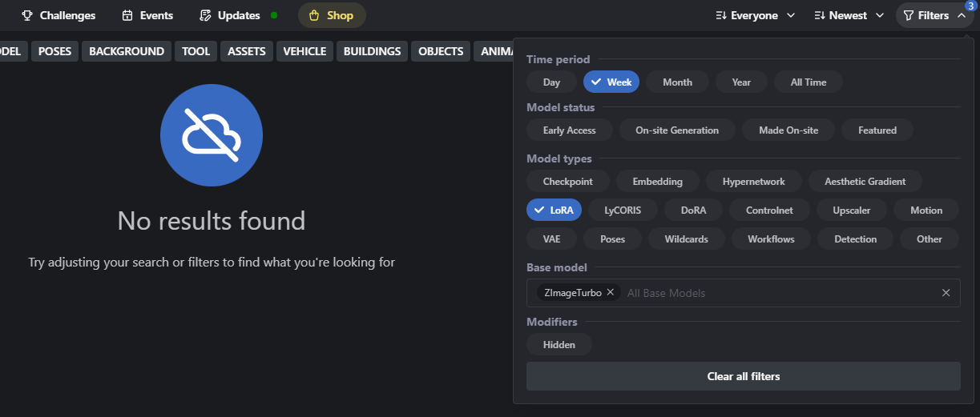Set time period to Month
This screenshot has width=980, height=417.
(677, 82)
